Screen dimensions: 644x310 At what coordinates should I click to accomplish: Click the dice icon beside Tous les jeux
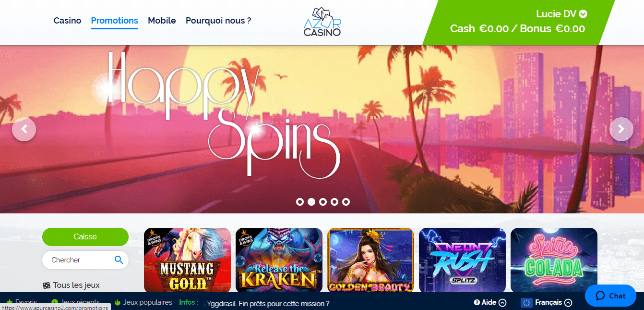tap(47, 285)
